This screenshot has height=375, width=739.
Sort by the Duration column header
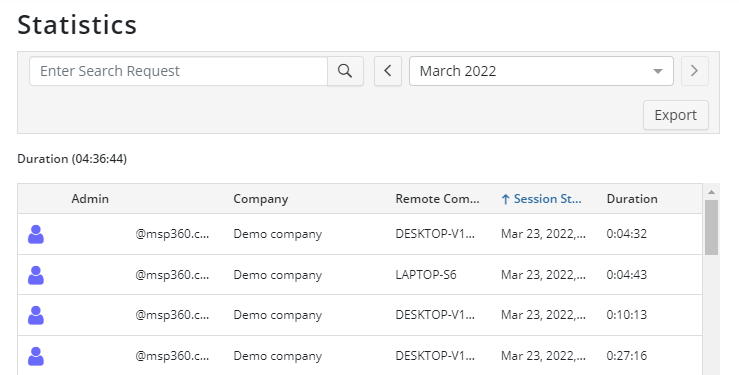[632, 199]
